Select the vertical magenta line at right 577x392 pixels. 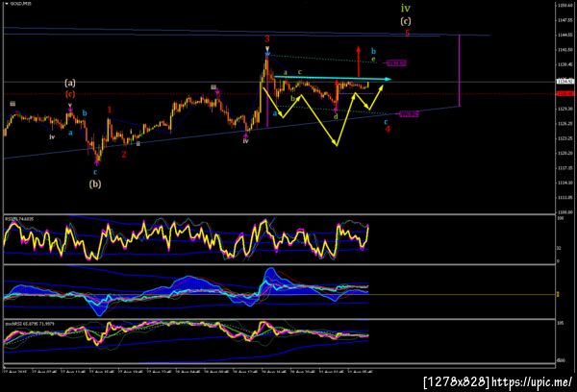(x=460, y=70)
